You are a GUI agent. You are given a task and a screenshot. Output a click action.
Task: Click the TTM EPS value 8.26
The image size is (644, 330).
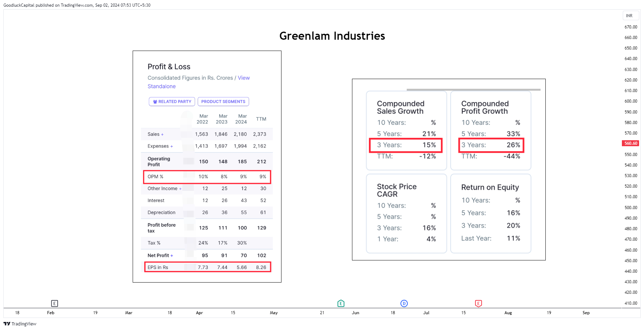(x=261, y=267)
